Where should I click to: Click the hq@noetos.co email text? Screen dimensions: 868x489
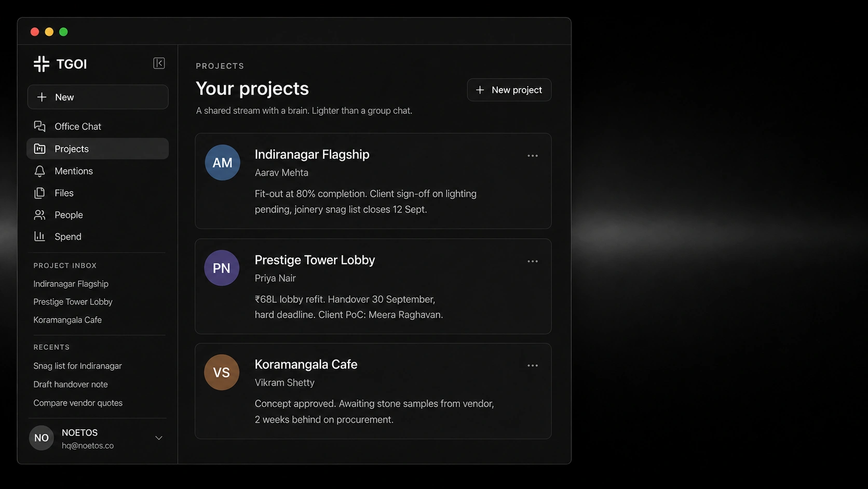click(88, 446)
